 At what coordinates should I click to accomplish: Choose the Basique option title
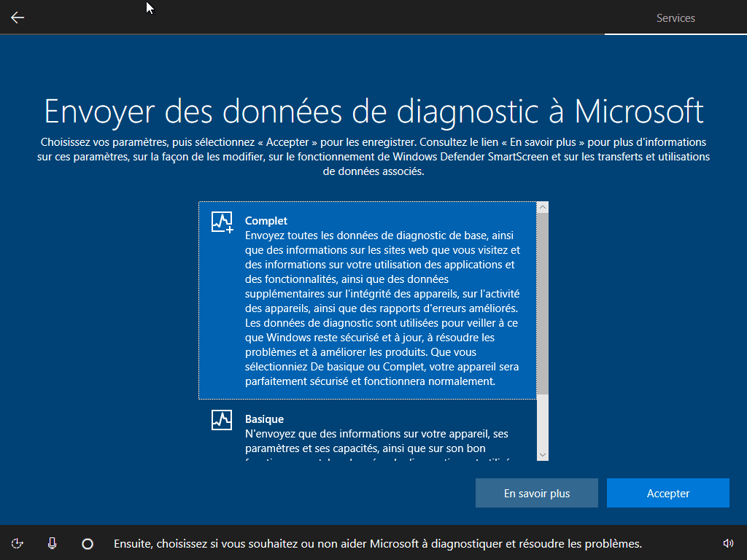(x=264, y=419)
